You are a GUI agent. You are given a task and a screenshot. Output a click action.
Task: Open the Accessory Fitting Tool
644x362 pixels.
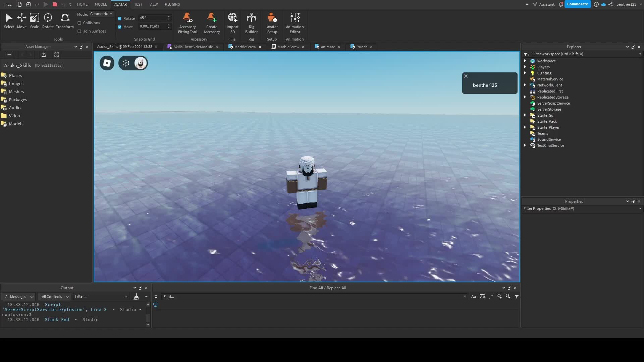[187, 22]
